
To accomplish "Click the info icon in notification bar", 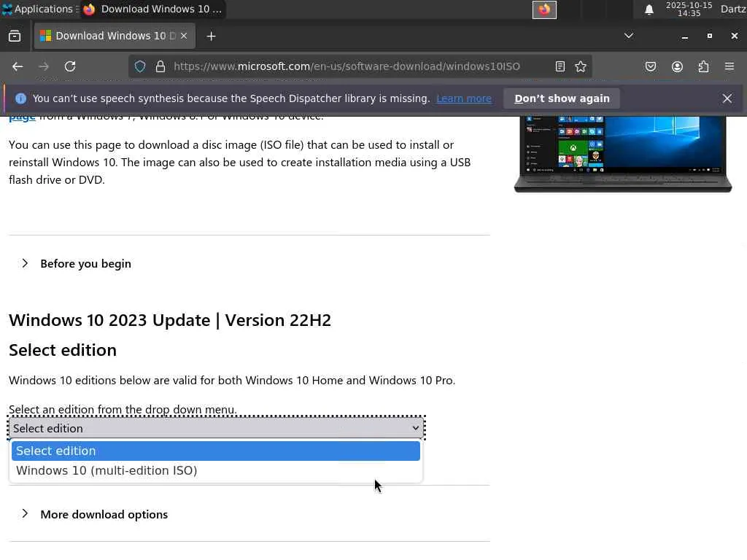I will pos(20,98).
